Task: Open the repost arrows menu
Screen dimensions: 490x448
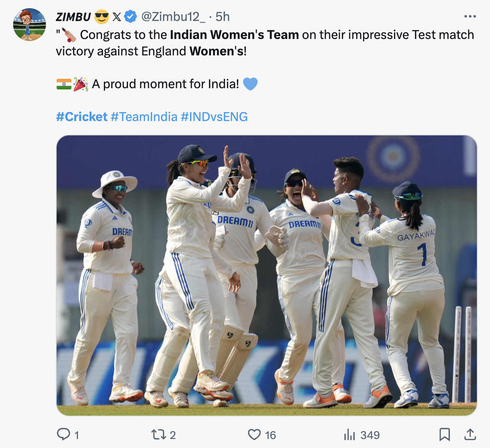Action: pyautogui.click(x=158, y=434)
